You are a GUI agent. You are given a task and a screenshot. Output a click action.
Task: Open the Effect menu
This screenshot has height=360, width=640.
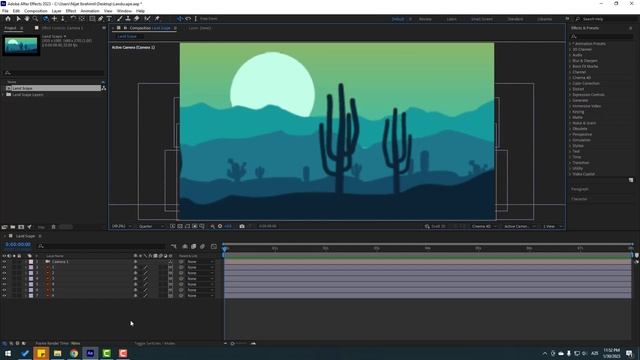(71, 11)
